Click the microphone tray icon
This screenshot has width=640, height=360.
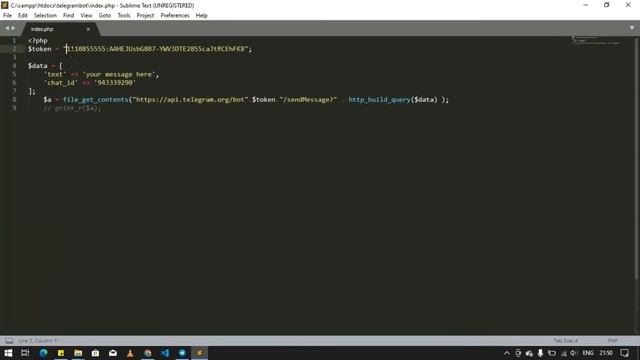coord(540,353)
